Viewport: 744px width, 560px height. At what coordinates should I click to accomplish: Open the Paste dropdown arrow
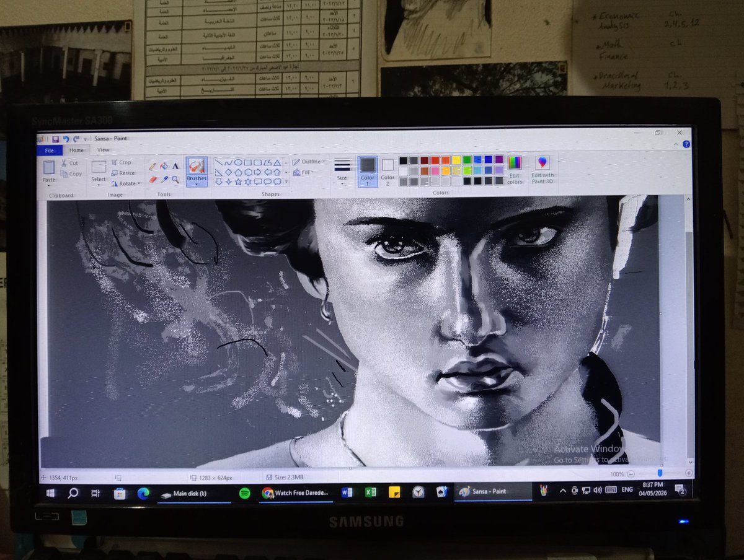coord(49,185)
